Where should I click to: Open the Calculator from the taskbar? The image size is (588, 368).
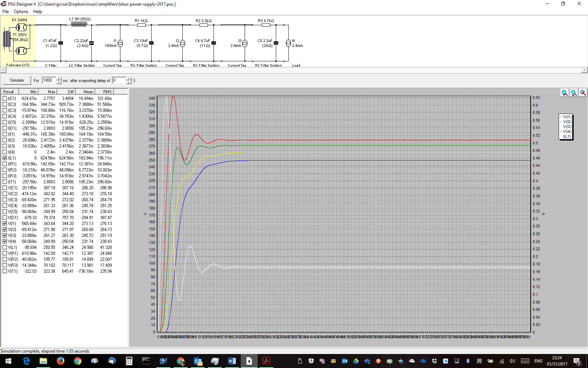[x=129, y=361]
